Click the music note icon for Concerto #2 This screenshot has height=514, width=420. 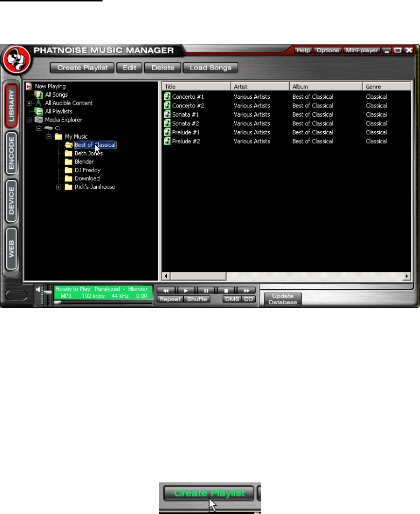tap(167, 105)
